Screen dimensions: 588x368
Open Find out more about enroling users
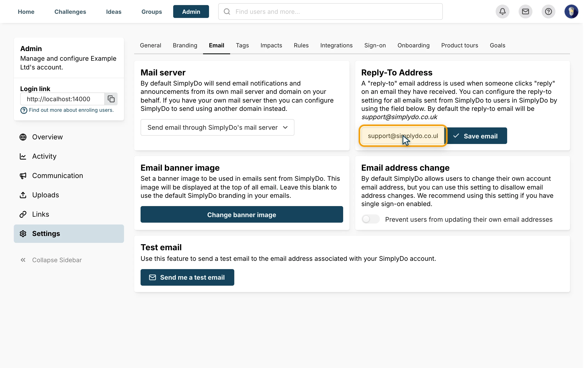(x=71, y=110)
